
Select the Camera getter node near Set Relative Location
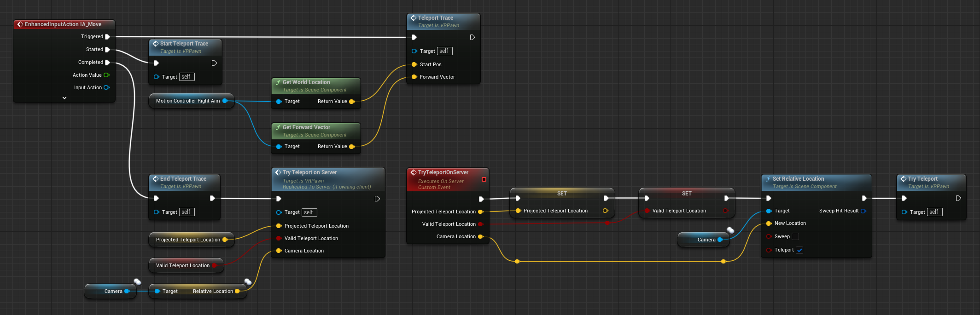click(703, 240)
